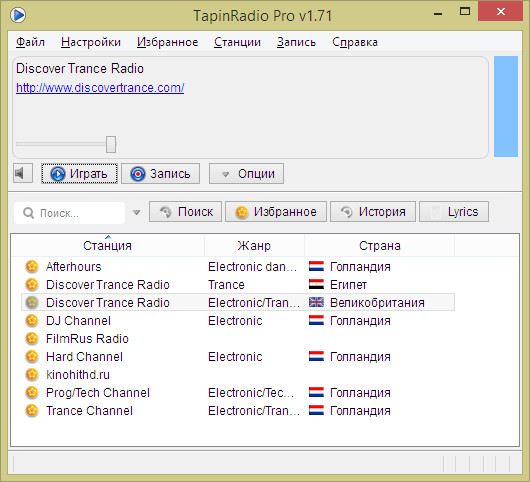Click the Netherlands flag in DJ Channel row
This screenshot has width=530, height=482.
tap(316, 320)
